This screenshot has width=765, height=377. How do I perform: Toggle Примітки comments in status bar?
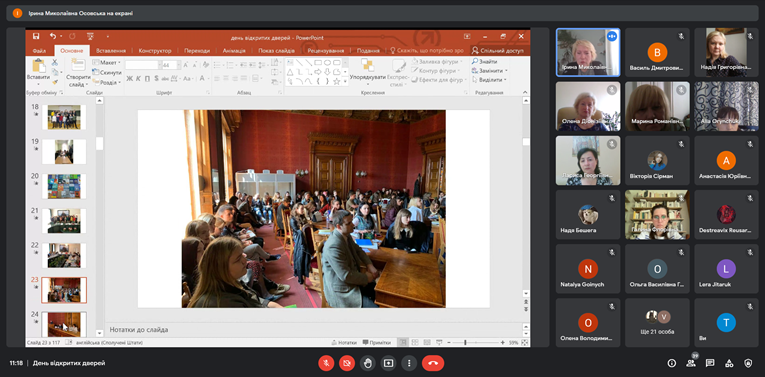(x=377, y=342)
